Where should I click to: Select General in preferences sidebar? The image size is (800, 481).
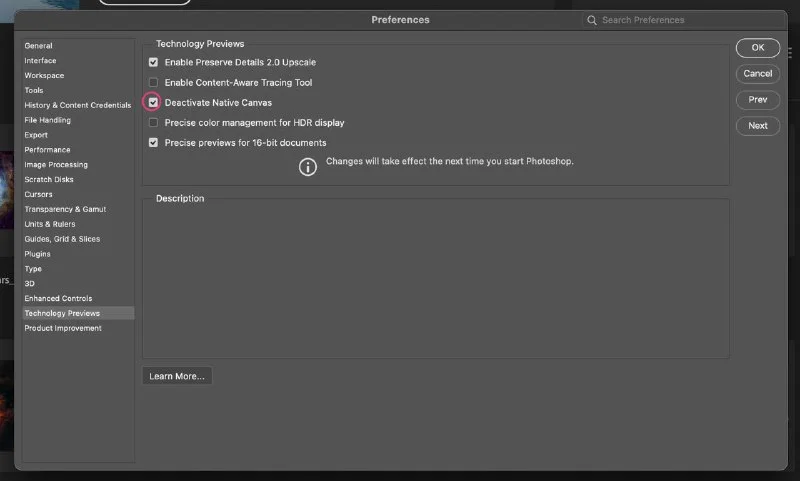click(x=39, y=46)
